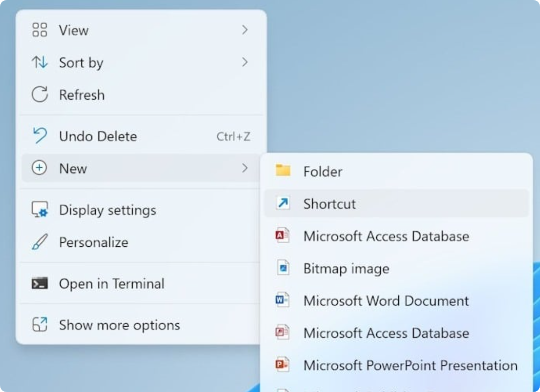Screen dimensions: 540x392
Task: Select Microsoft Access Database above Bitmap image
Action: (386, 236)
